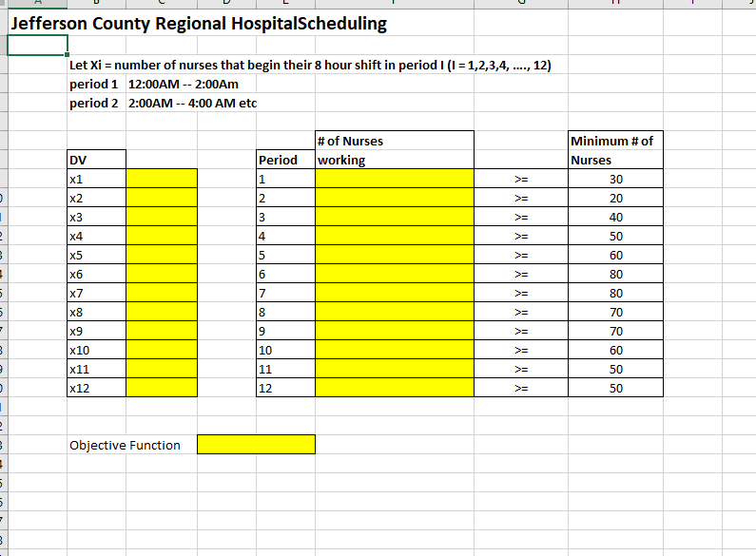Select the "x7" label cell
The width and height of the screenshot is (756, 556).
click(x=96, y=293)
